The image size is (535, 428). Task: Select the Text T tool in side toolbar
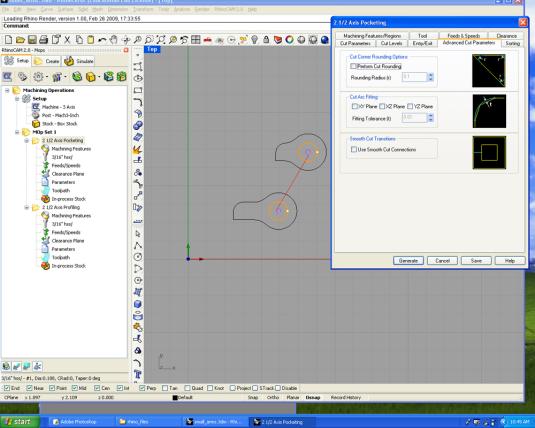(x=138, y=374)
